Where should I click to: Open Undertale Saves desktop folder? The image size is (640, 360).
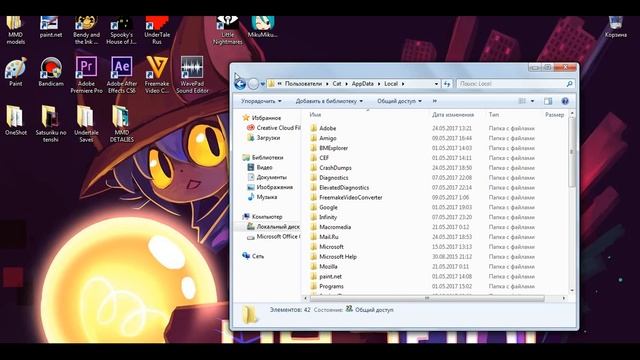tap(86, 124)
